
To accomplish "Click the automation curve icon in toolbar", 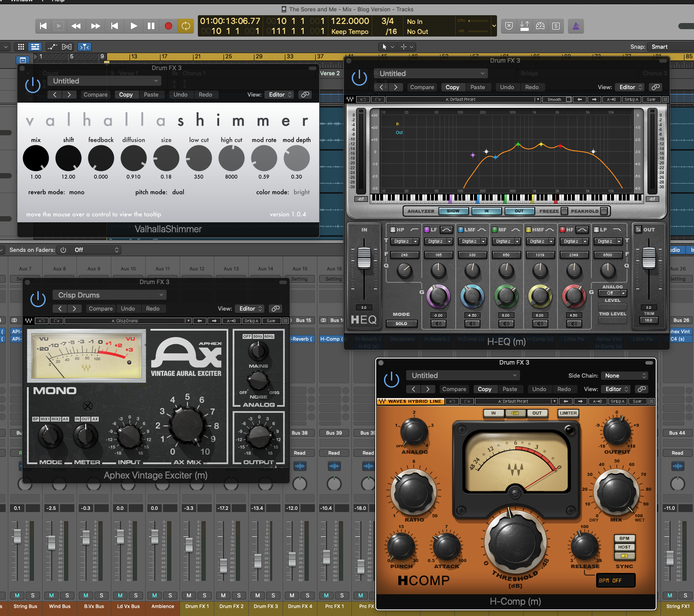I will tap(52, 47).
